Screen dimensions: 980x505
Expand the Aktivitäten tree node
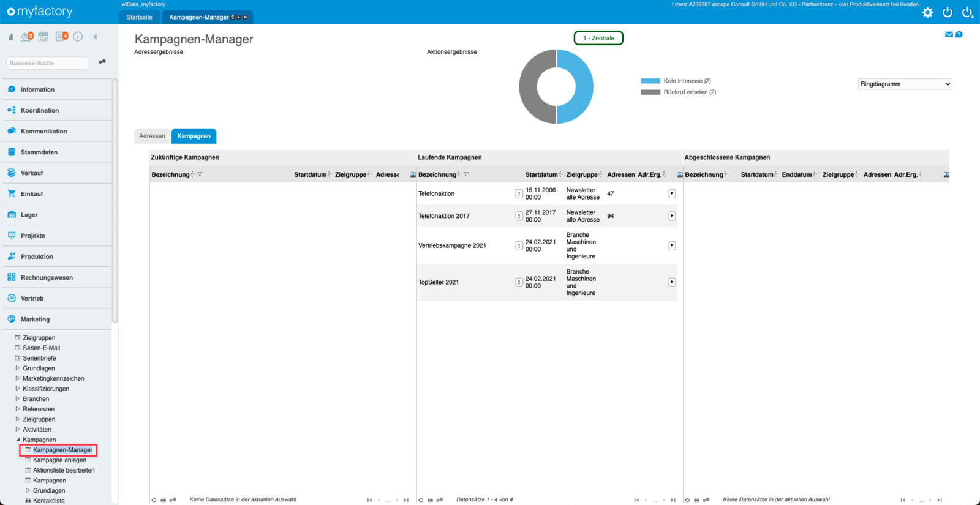(18, 430)
